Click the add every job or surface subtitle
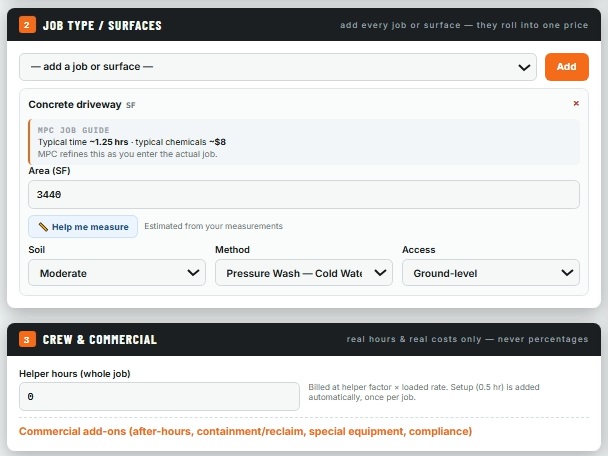The image size is (608, 456). 464,25
